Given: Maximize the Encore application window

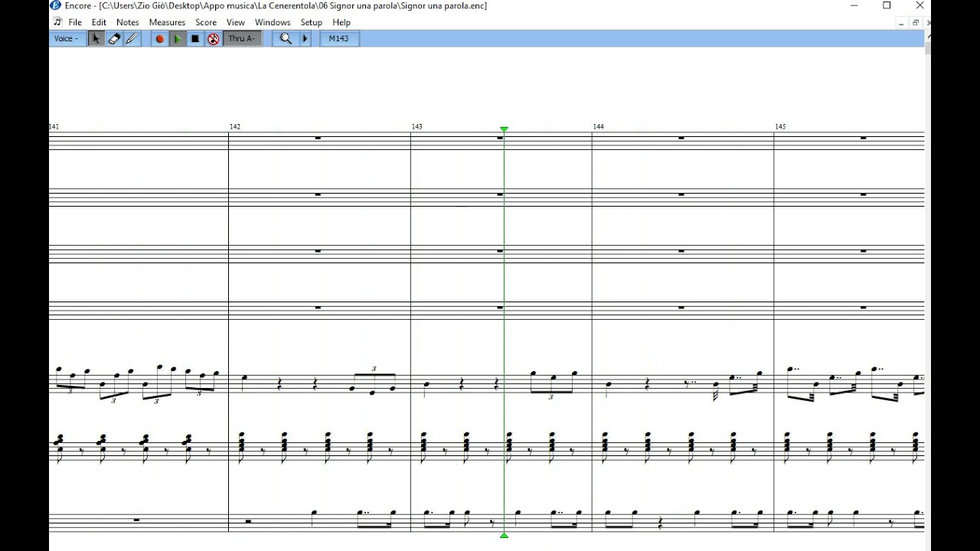Looking at the screenshot, I should pos(887,5).
